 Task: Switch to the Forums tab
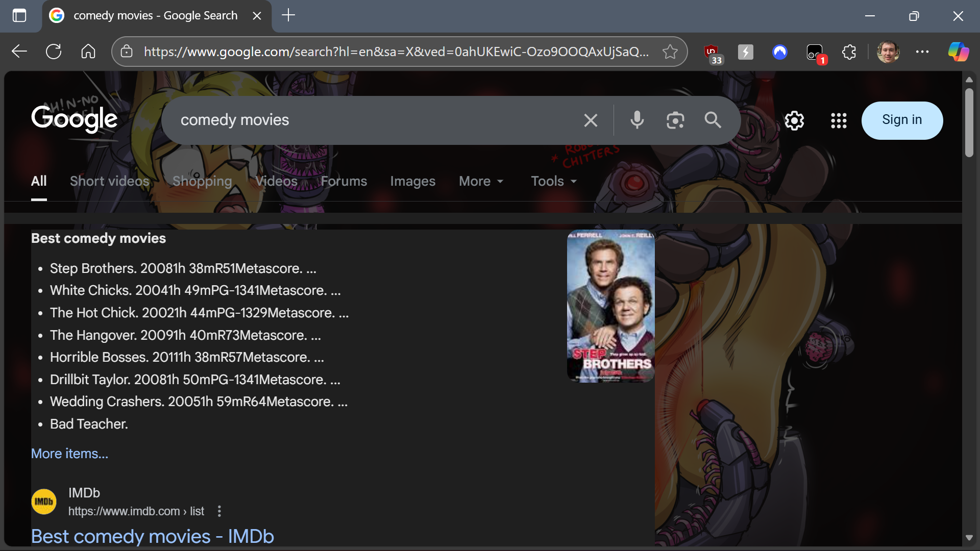point(344,181)
